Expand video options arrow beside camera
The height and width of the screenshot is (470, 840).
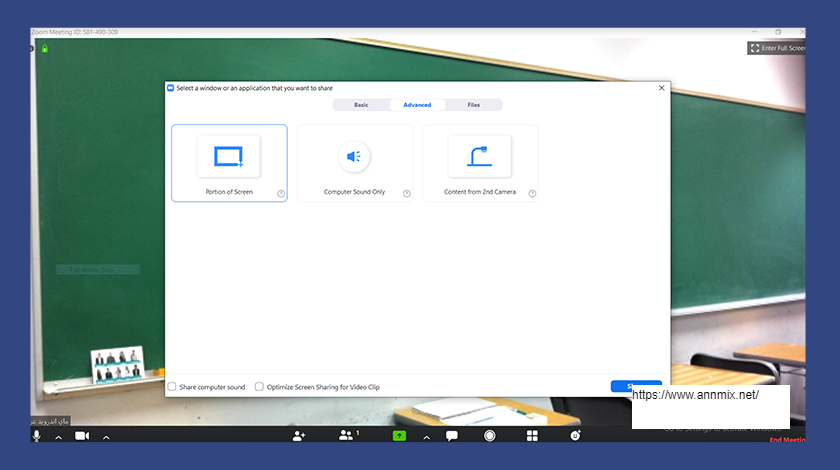106,437
